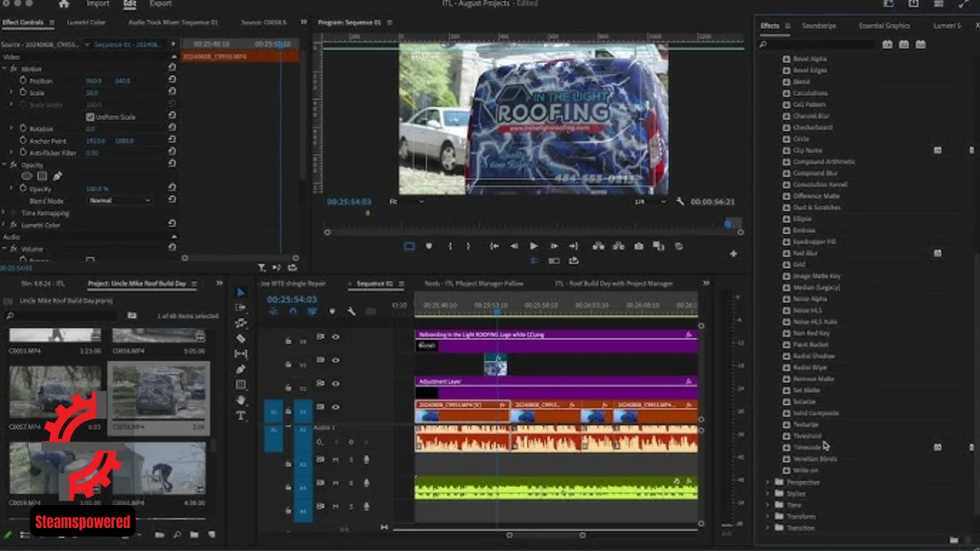Select the Pen tool in tools panel
This screenshot has height=551, width=980.
click(240, 369)
